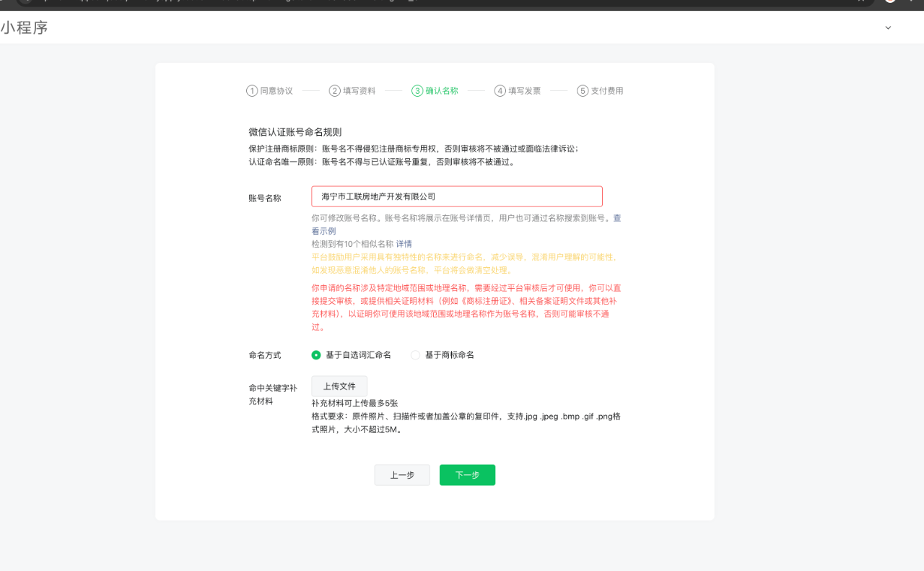Click the 命名方式 label
Viewport: 924px width, 571px height.
(x=265, y=355)
